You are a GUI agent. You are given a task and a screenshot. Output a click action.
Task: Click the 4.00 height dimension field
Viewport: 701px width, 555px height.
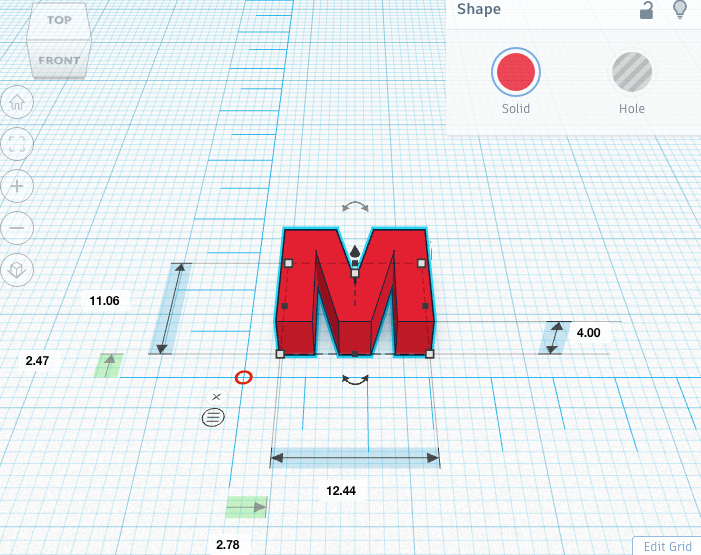pos(588,333)
